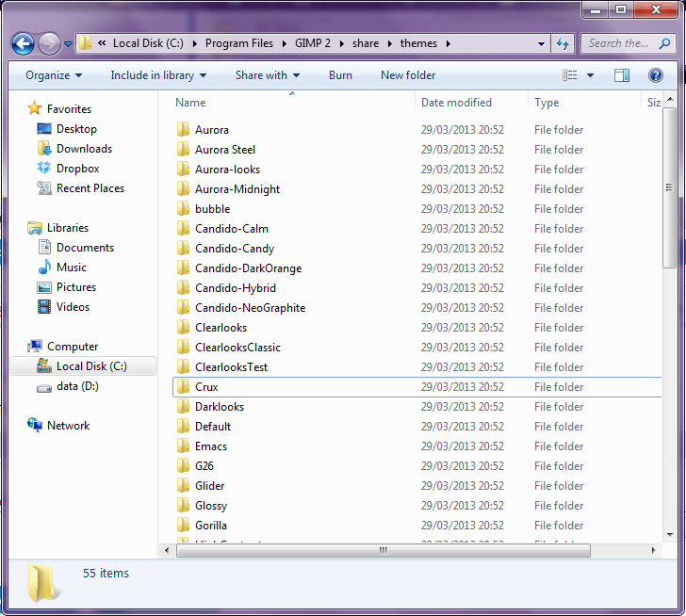Expand the Include in library dropdown
The width and height of the screenshot is (686, 616).
point(158,75)
